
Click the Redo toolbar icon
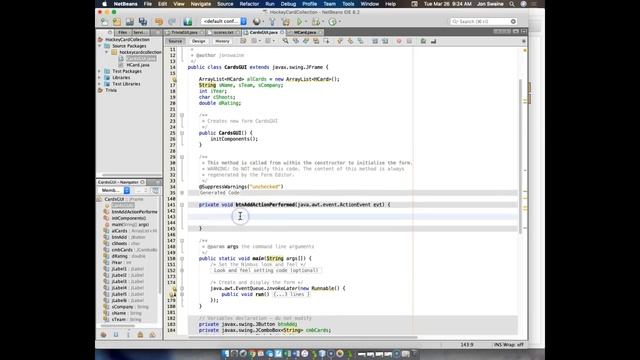click(x=172, y=21)
